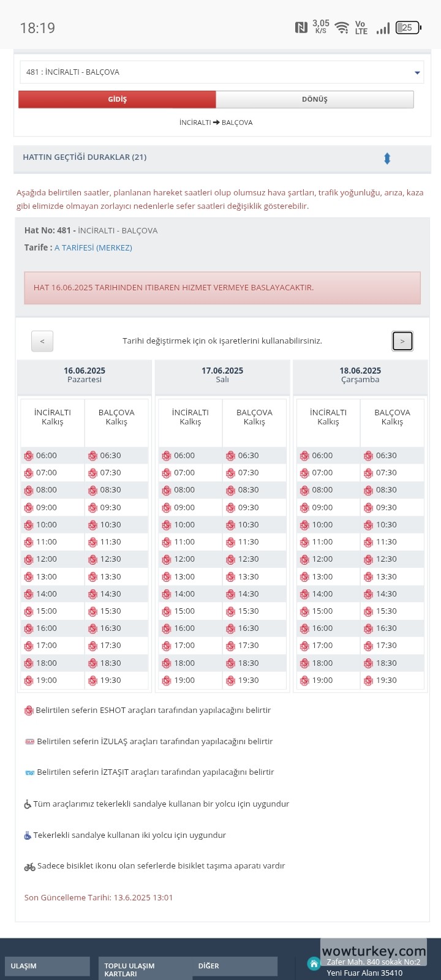
Task: Tap the home icon in footer
Action: pyautogui.click(x=314, y=963)
